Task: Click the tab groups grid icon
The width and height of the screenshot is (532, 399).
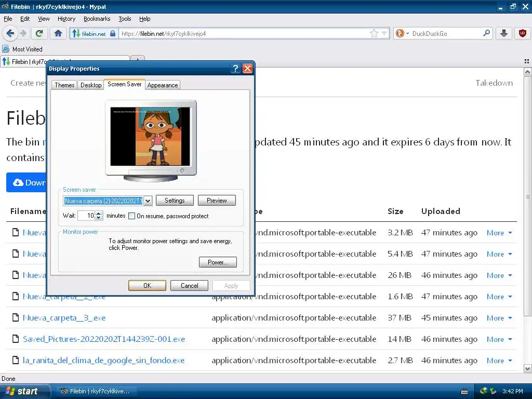Action: click(527, 61)
